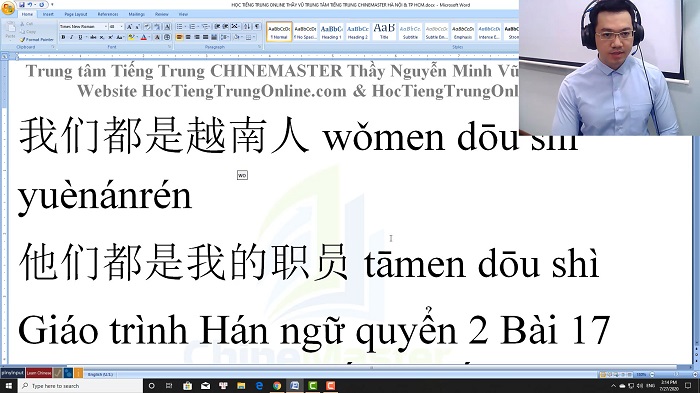Click Numbering list icon
Image resolution: width=700 pixels, height=393 pixels.
click(193, 26)
